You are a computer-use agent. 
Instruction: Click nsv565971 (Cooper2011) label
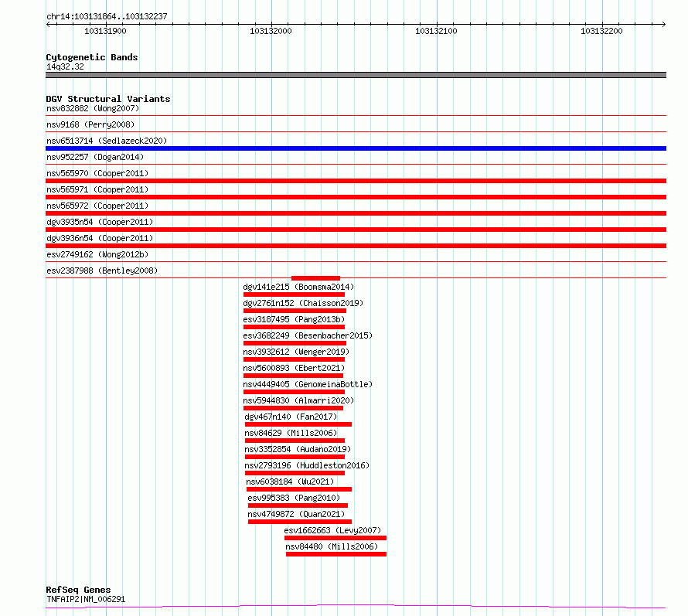click(97, 189)
